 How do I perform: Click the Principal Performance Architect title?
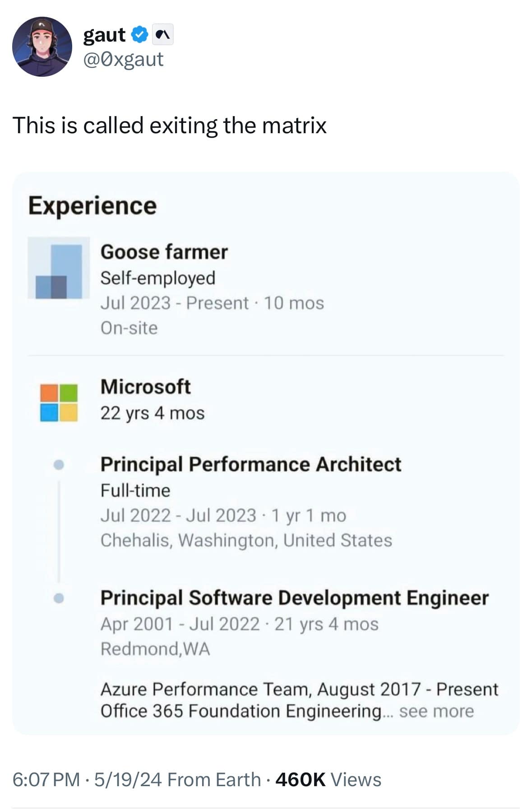click(x=250, y=464)
